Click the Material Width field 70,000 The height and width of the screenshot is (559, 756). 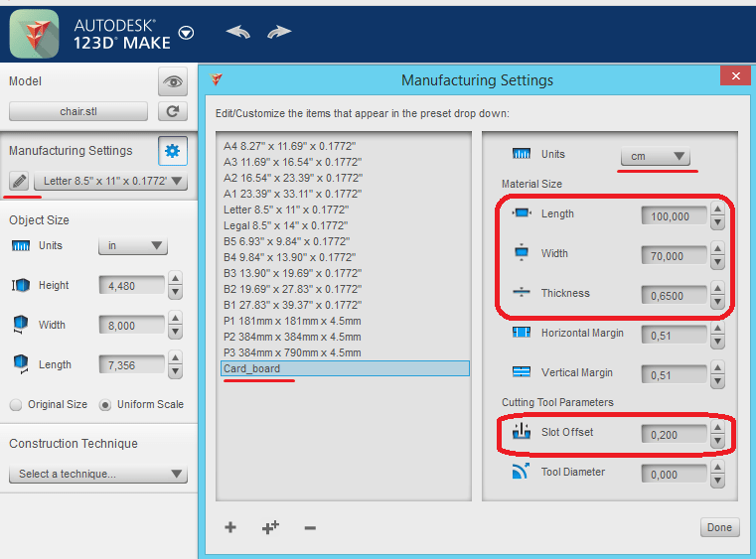click(674, 256)
